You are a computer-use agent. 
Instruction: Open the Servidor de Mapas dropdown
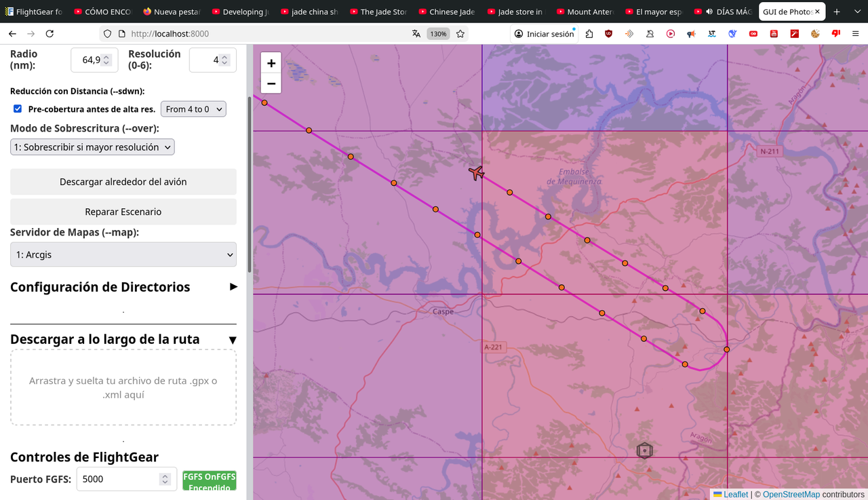point(123,254)
